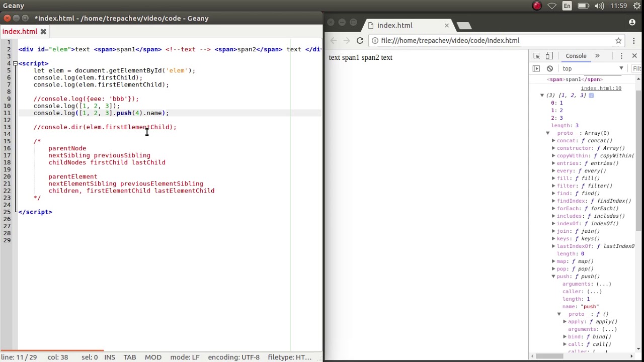
Task: Reveal the caller (...) value under push
Action: point(594,292)
